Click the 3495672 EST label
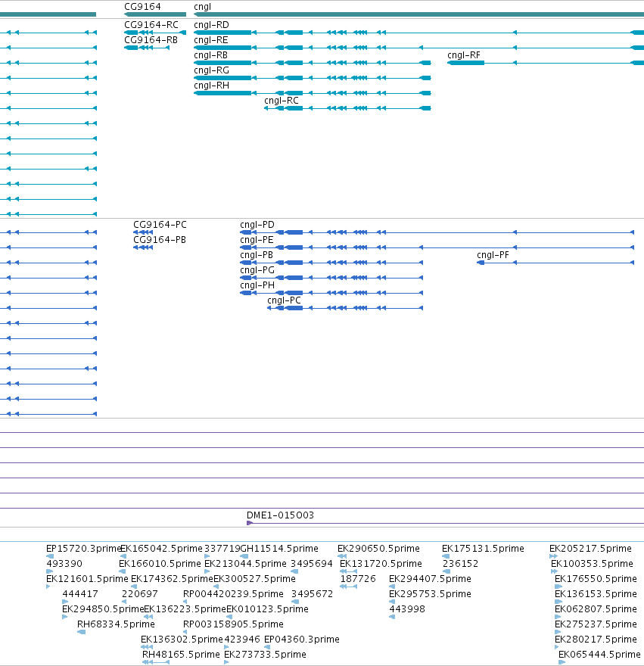Screen dimensions: 644x666 pyautogui.click(x=313, y=594)
